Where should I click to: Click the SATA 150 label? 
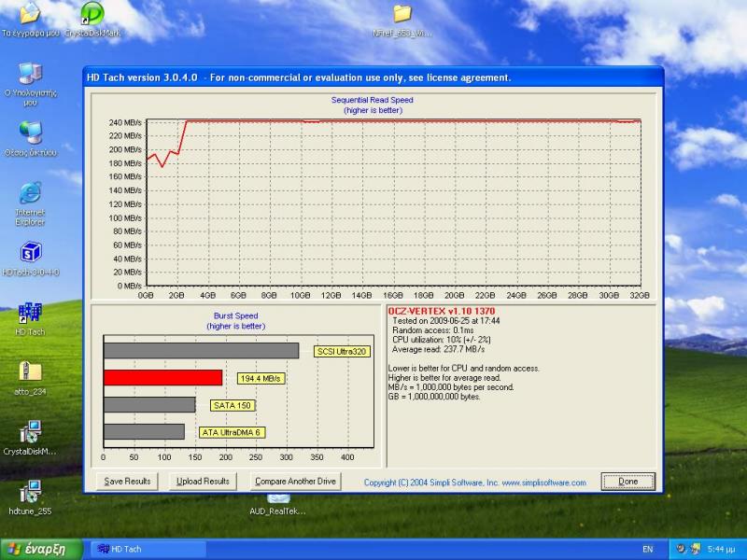coord(233,405)
